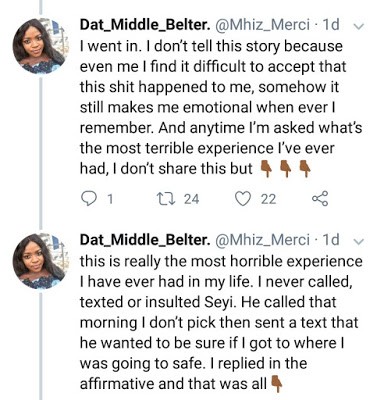Open the second tweet about Seyi
The width and height of the screenshot is (377, 400).
(x=221, y=322)
